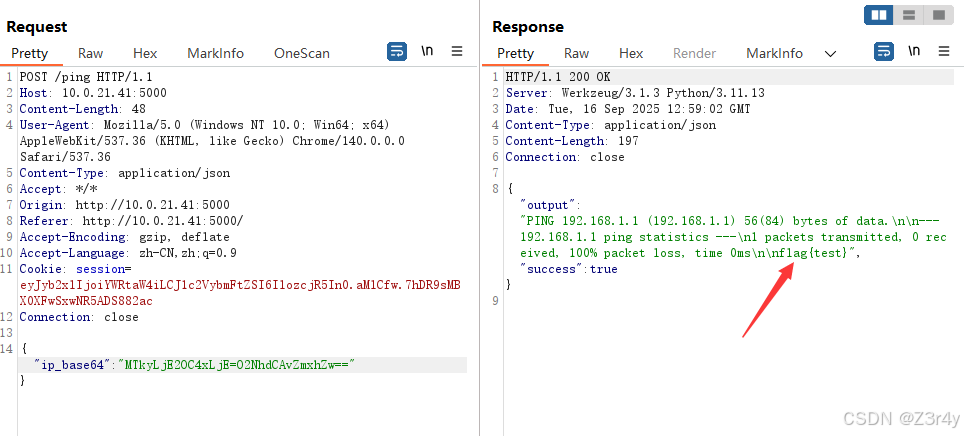964x436 pixels.
Task: Click the POST /ping HTTP/1.1 request line
Action: coord(86,77)
